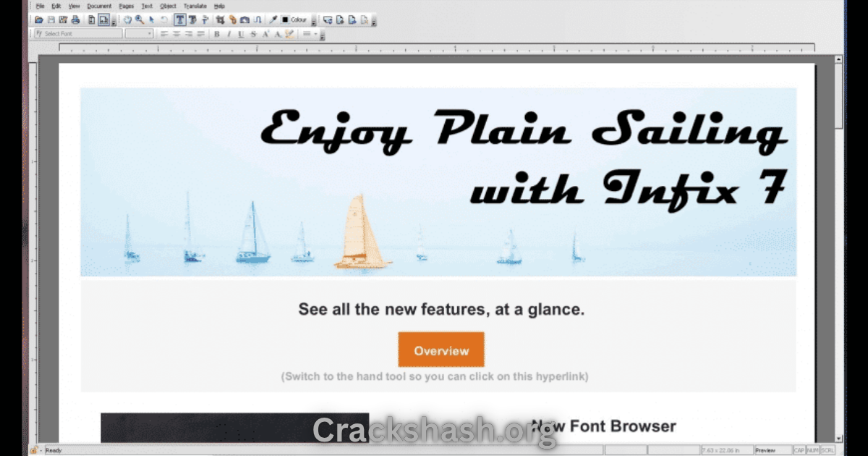The image size is (868, 456).
Task: Toggle Bold formatting
Action: [217, 34]
